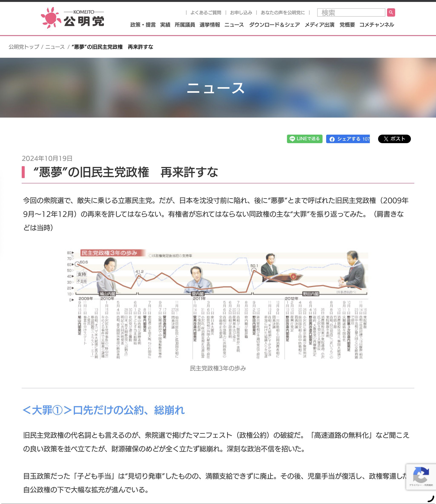Open ダウンロード＆シェア menu
Viewport: 436px width, 504px height.
[x=274, y=25]
